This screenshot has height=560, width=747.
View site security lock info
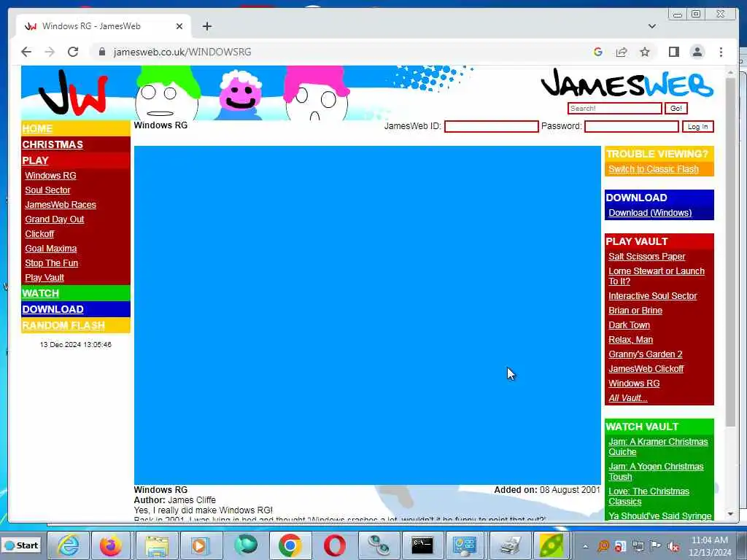102,52
